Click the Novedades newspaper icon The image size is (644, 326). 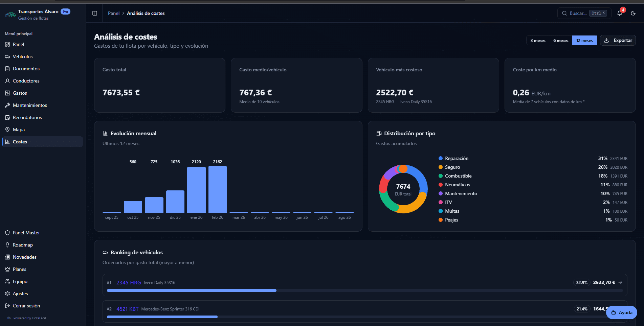pos(7,257)
